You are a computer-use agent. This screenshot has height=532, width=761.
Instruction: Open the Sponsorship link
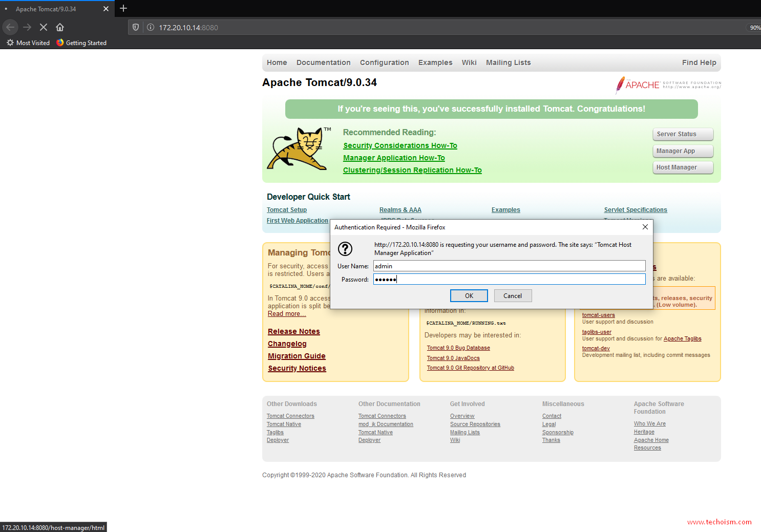point(558,433)
